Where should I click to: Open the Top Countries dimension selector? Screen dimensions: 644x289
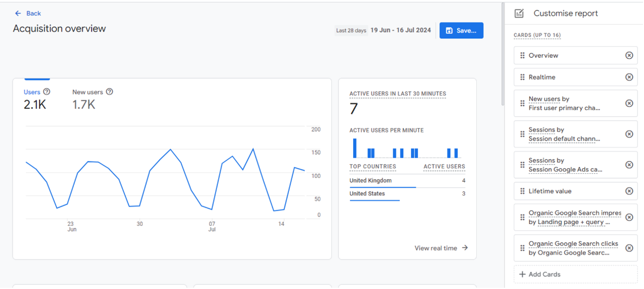click(373, 166)
